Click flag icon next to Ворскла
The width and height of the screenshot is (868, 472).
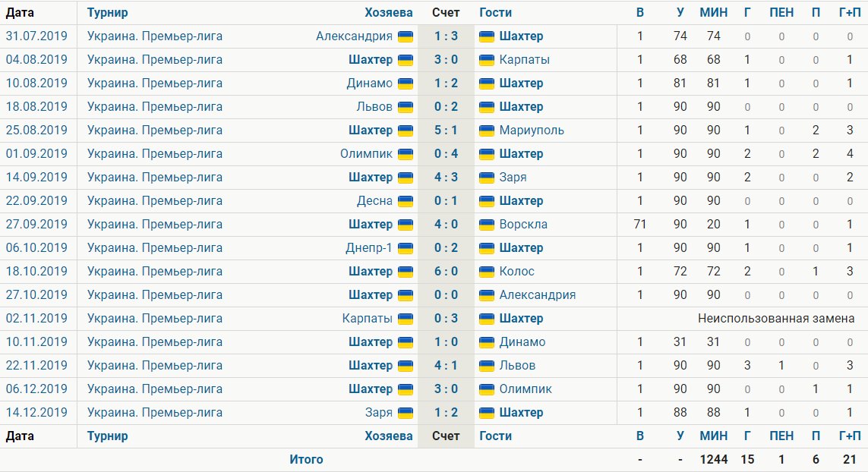coord(487,225)
